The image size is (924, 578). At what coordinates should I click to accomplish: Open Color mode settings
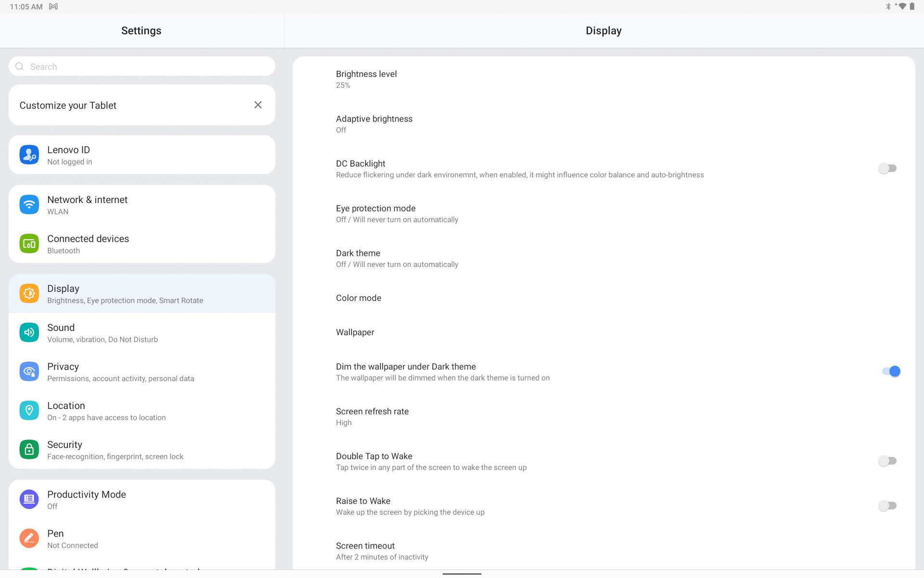point(359,298)
